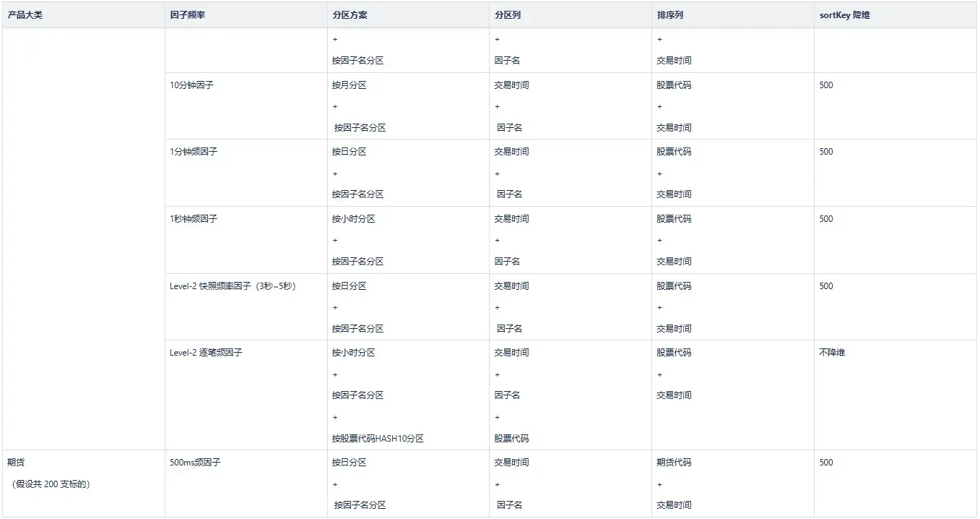Screen dimensions: 980x519
Task: Select the Level-2 逐笔频因子 row label
Action: [206, 353]
